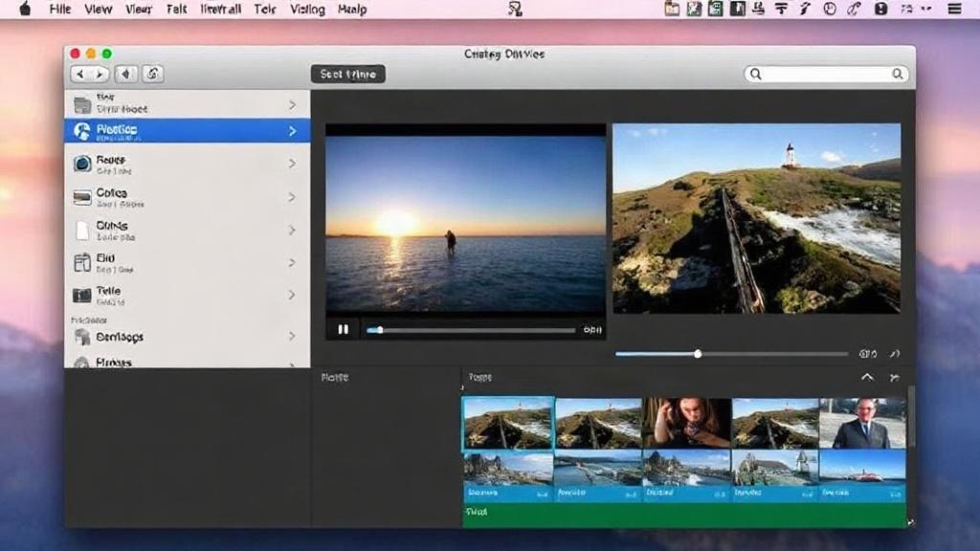Expand the 'Telle' row chevron
980x551 pixels.
tap(293, 295)
